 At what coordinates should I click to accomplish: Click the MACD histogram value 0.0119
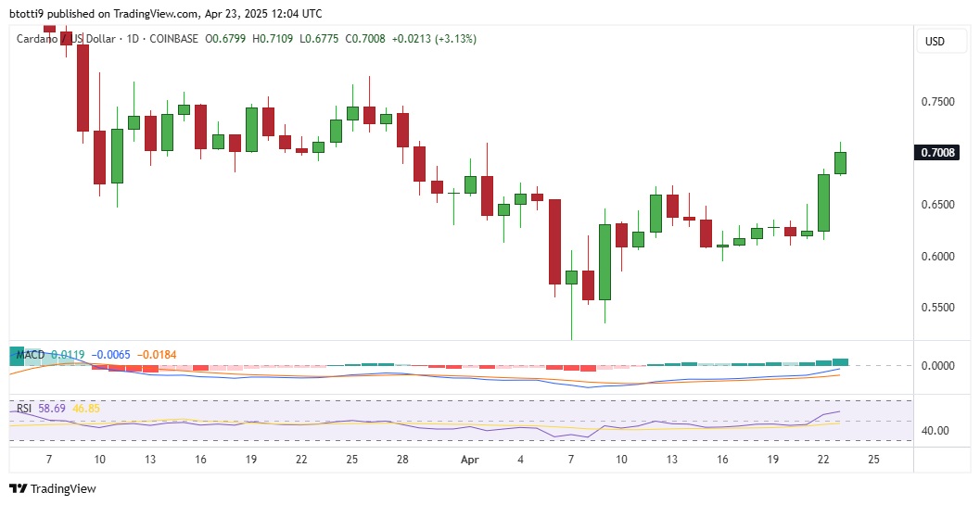pos(67,354)
